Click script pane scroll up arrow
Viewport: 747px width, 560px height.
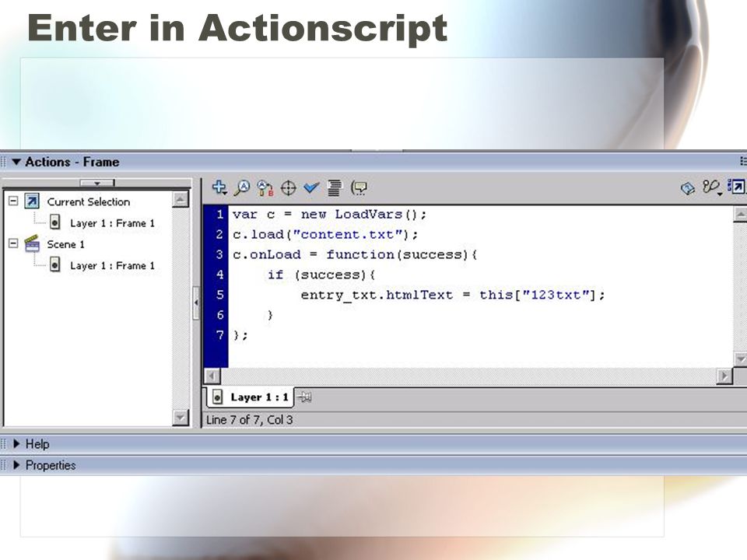740,214
